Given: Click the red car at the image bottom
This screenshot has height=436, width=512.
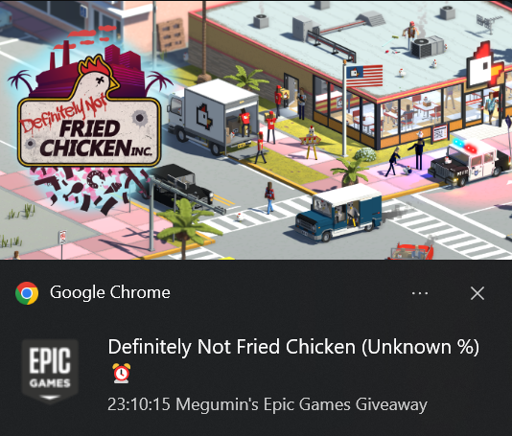Looking at the screenshot, I should click(x=412, y=252).
